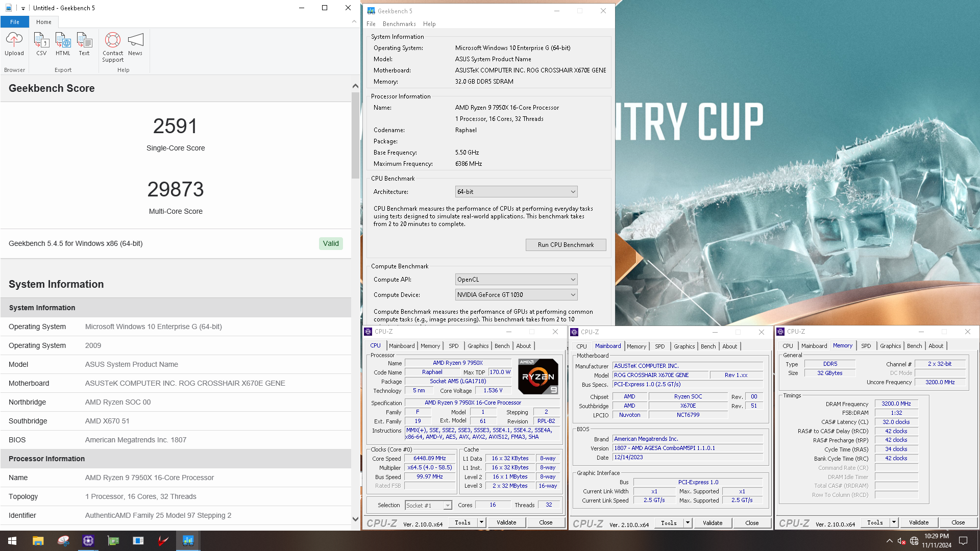The image size is (980, 551).
Task: Click Validate in Mainboard CPU-Z window
Action: coord(713,523)
